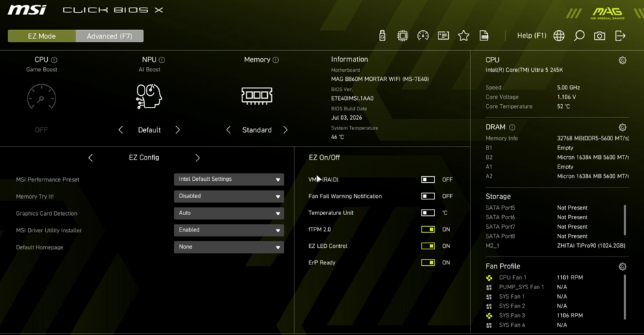Toggle the VMD (RAID) switch
644x335 pixels.
(x=428, y=179)
